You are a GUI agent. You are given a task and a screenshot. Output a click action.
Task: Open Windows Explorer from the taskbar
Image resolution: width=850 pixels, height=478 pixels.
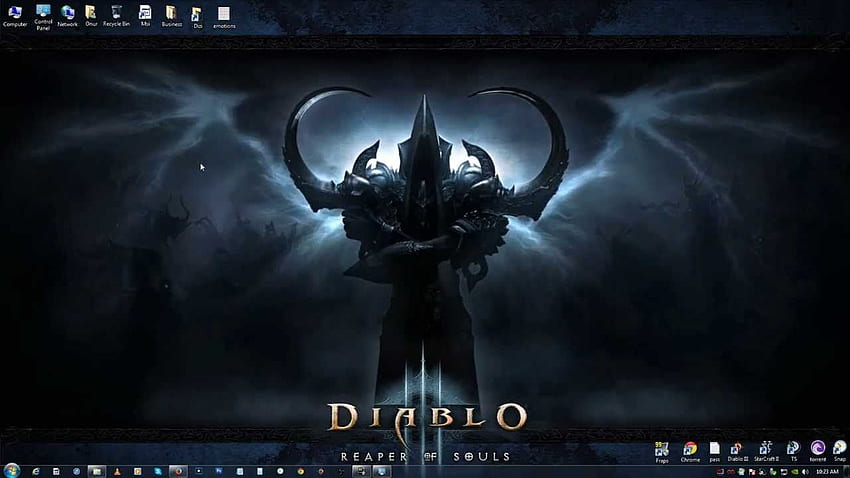96,471
